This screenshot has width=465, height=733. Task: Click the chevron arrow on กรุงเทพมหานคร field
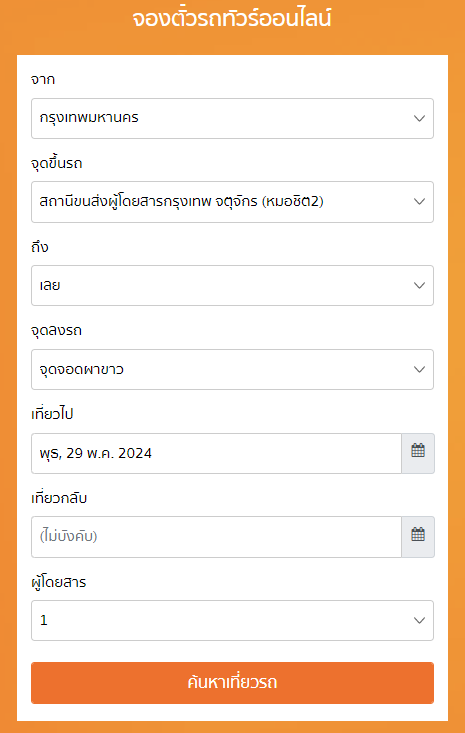pyautogui.click(x=419, y=118)
